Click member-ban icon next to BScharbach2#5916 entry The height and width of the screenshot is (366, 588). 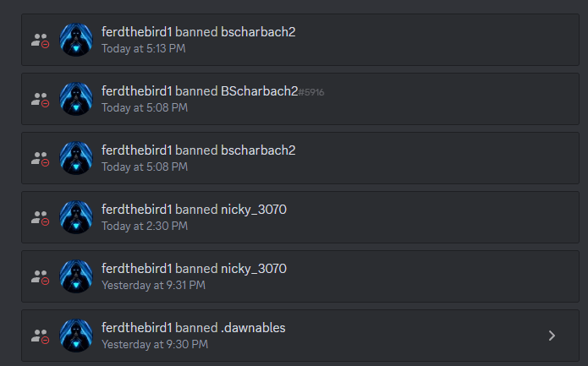click(40, 100)
